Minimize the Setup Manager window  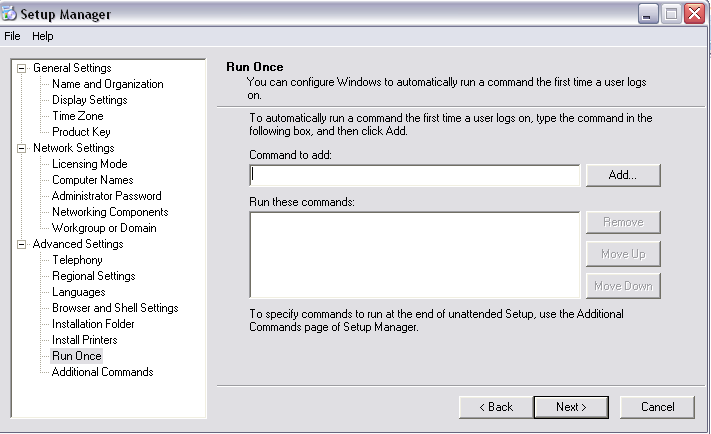(x=648, y=14)
